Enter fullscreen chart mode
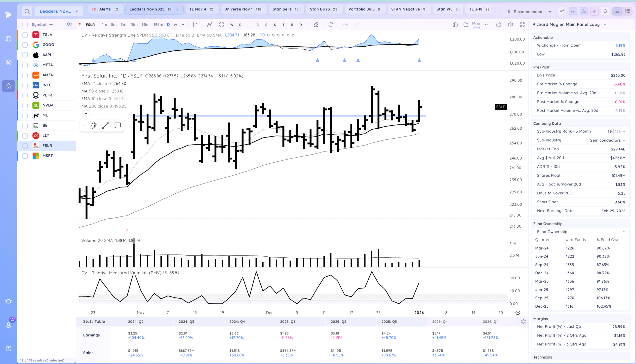The width and height of the screenshot is (636, 364). coord(522,25)
